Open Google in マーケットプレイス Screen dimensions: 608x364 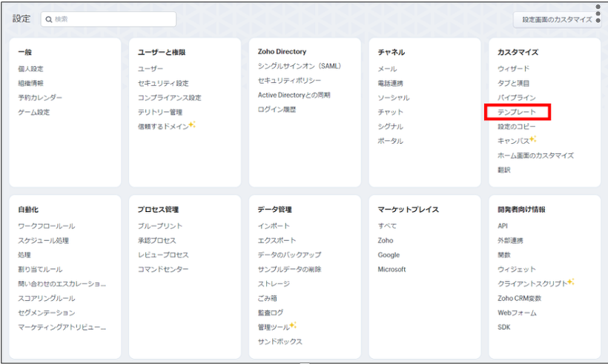[x=388, y=255]
